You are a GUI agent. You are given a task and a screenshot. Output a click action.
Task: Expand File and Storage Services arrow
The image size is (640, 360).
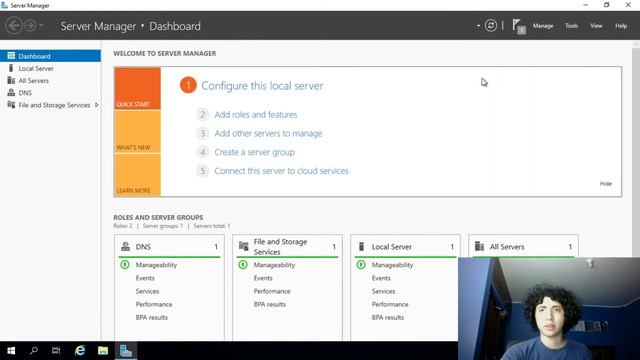pyautogui.click(x=97, y=105)
